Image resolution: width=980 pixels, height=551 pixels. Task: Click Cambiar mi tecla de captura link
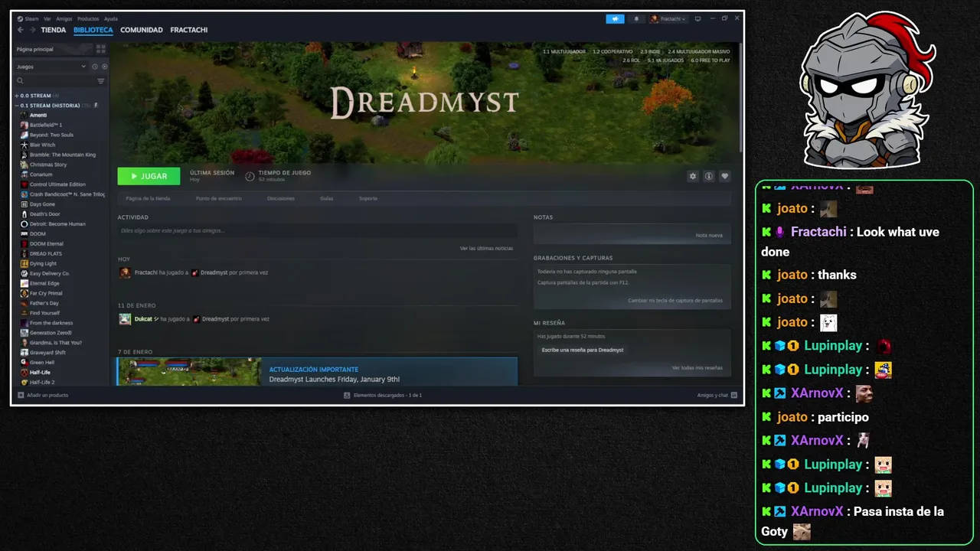(x=675, y=300)
